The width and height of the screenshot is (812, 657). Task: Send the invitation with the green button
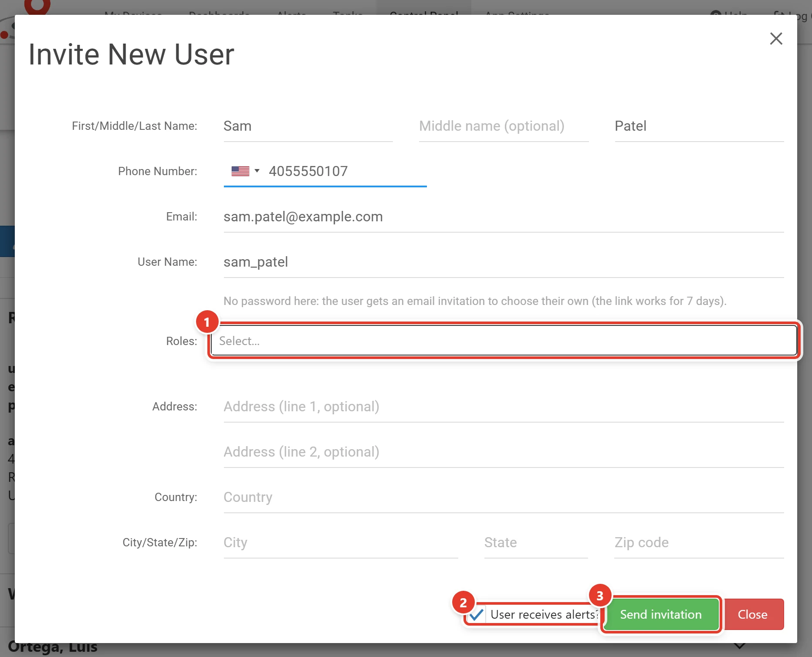tap(661, 615)
